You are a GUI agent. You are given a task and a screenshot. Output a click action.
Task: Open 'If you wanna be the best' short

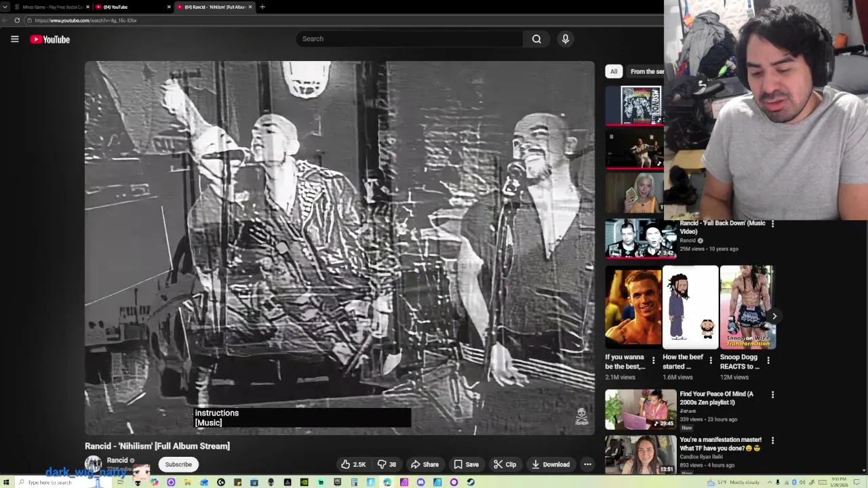coord(633,307)
